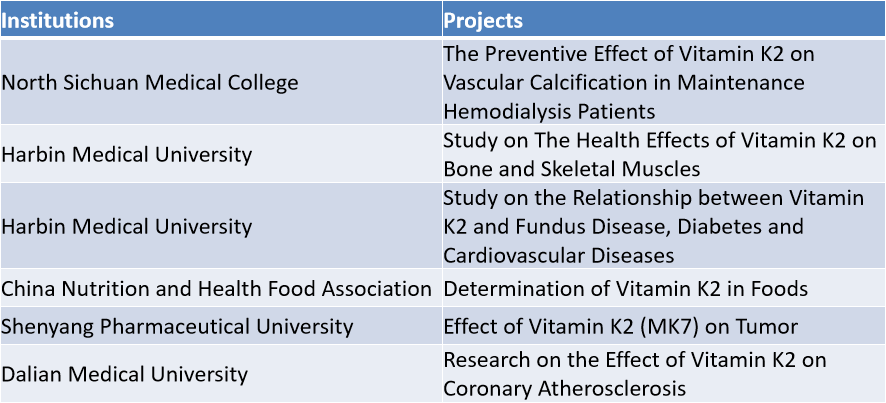
Task: Click the Coronary Atherosclerosis project cell
Action: tap(663, 374)
